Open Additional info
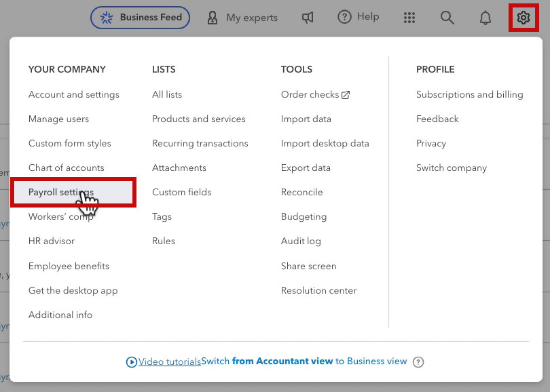The height and width of the screenshot is (392, 550). coord(60,315)
